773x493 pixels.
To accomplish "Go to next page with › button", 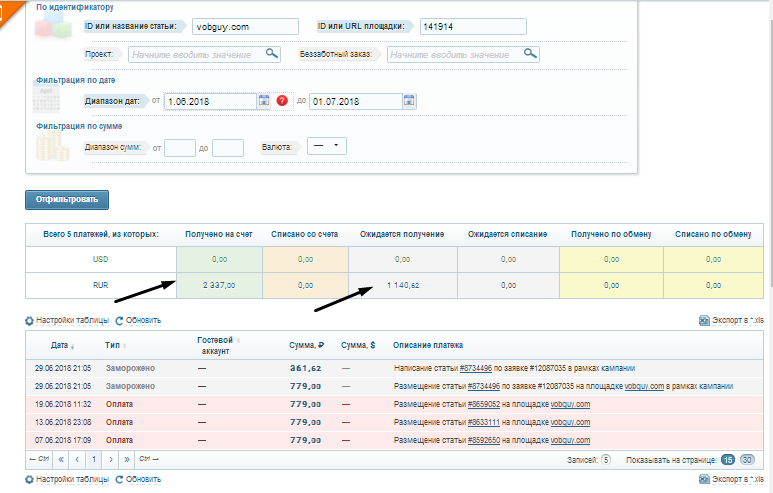I will pyautogui.click(x=110, y=459).
